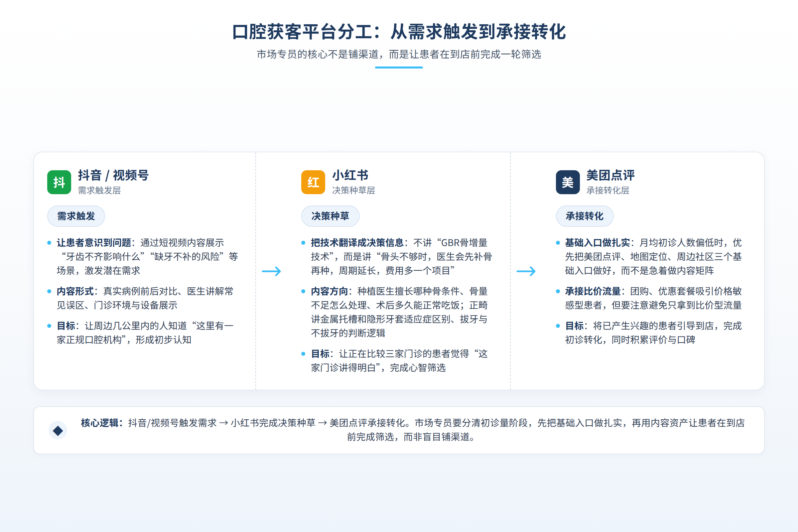Select the 需求触发 pill tag
The width and height of the screenshot is (798, 532).
(76, 216)
